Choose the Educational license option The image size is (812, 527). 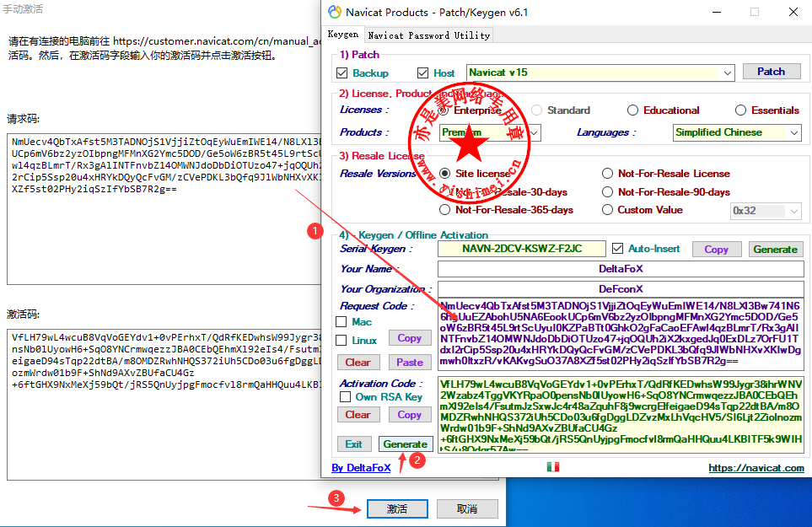632,110
